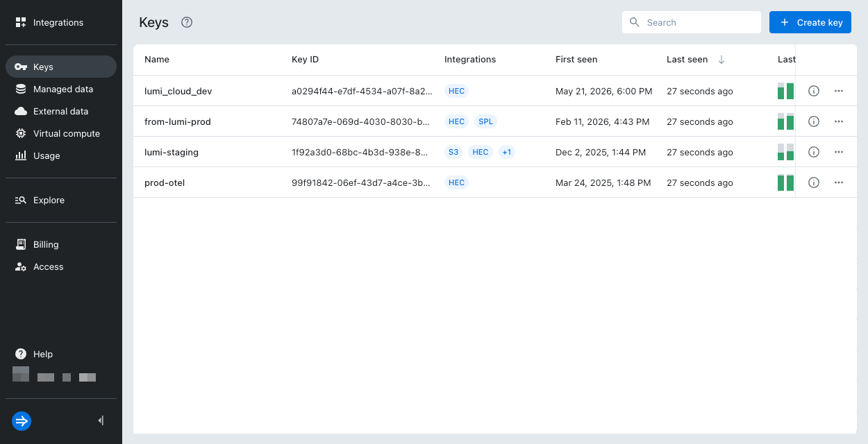Screen dimensions: 868x444
Task: Click the key ID starting with 74807a7e
Action: click(361, 121)
